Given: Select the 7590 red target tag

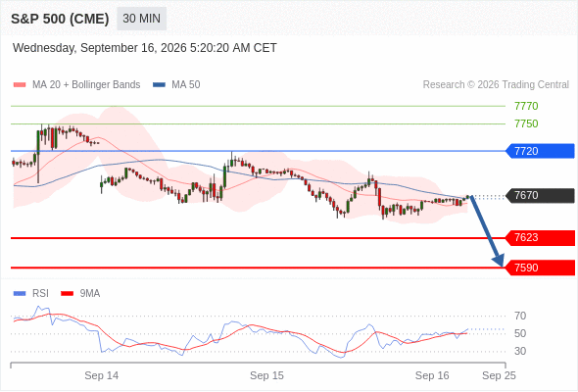Looking at the screenshot, I should point(540,268).
